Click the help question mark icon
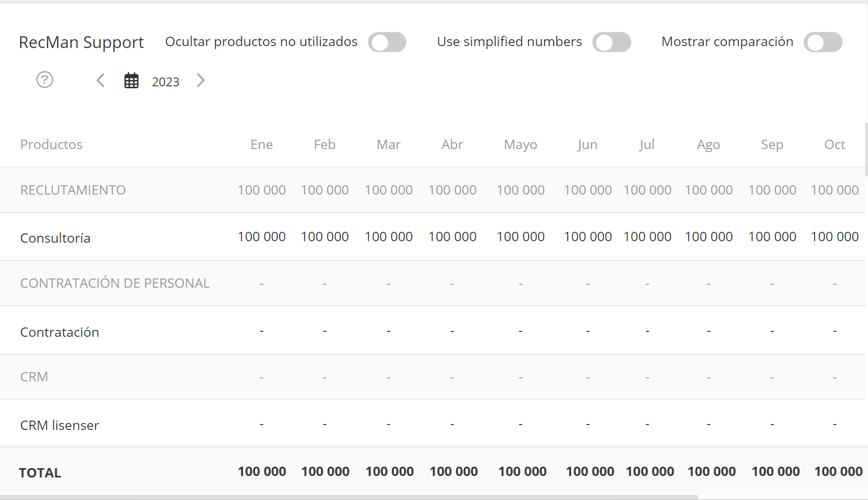The image size is (868, 500). [x=45, y=79]
